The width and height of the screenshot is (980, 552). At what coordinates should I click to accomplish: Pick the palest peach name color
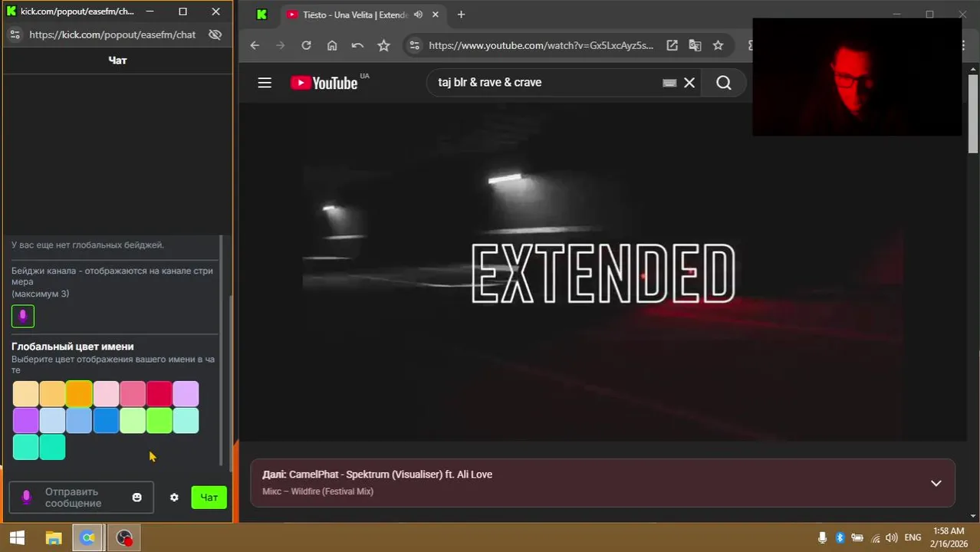point(25,394)
